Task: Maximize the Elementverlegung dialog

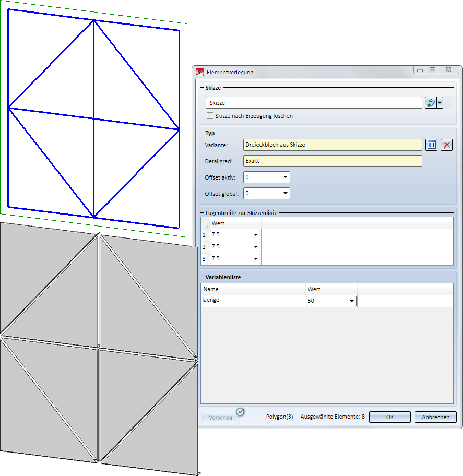Action: [432, 69]
